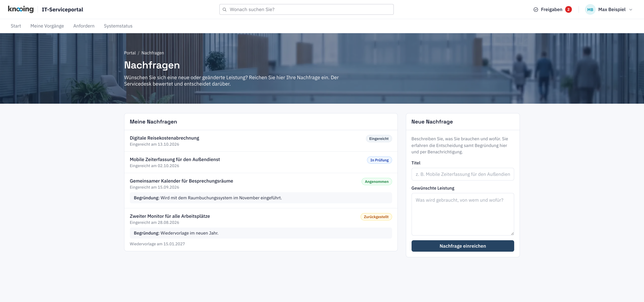Viewport: 644px width, 302px height.
Task: Click the Max Beispiel user name
Action: [612, 10]
